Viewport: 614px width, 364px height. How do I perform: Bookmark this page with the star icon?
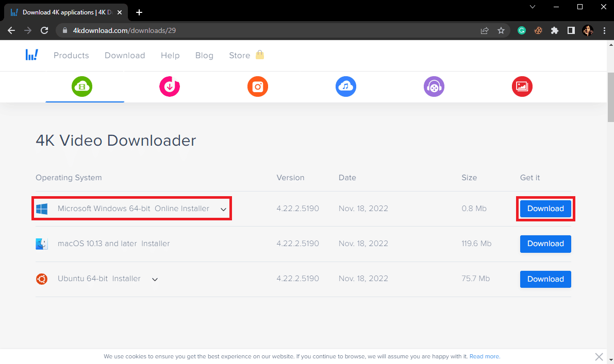pos(501,30)
